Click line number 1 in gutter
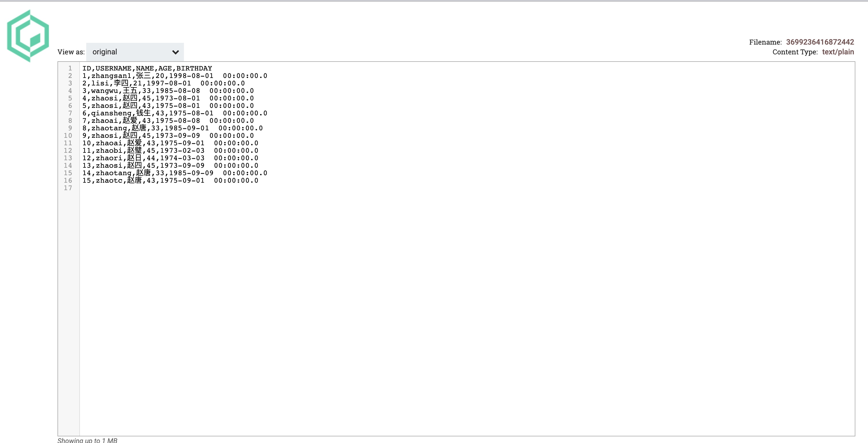 [70, 68]
